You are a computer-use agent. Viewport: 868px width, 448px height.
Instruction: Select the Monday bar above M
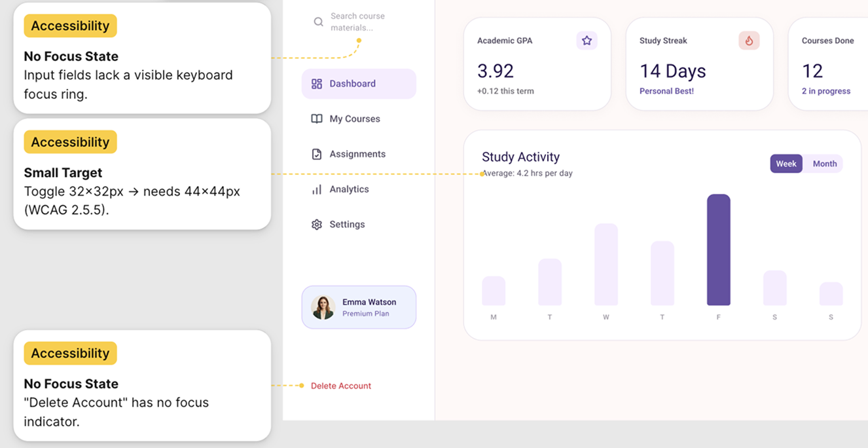coord(494,291)
